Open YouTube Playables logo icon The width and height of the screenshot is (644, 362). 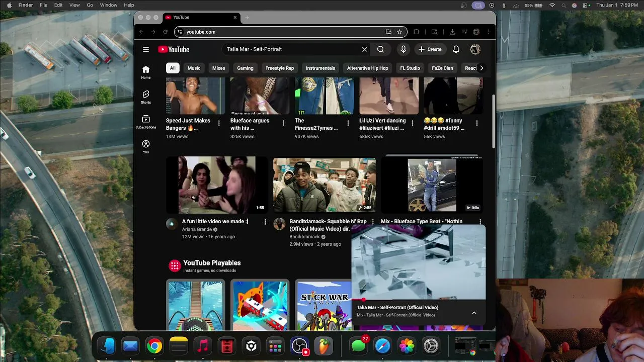coord(175,265)
